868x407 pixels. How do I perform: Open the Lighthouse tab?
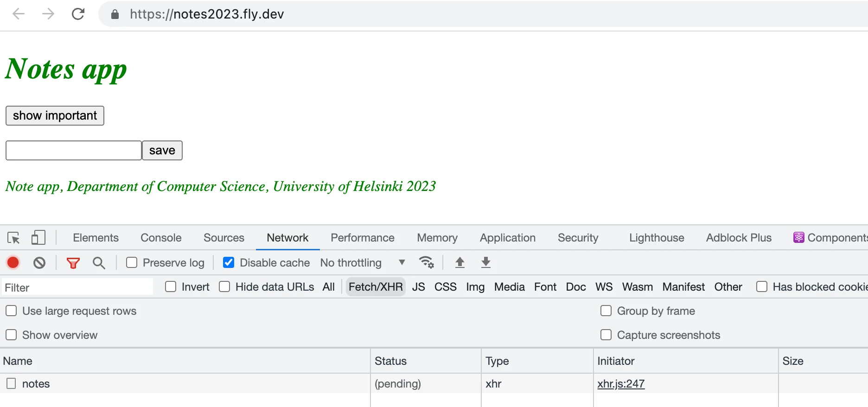tap(657, 238)
